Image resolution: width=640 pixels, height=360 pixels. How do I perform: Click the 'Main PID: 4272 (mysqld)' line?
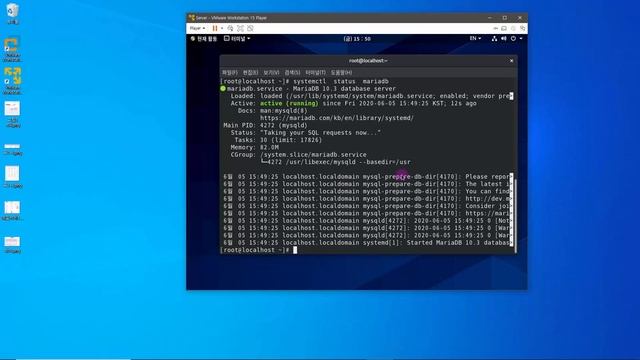click(265, 125)
